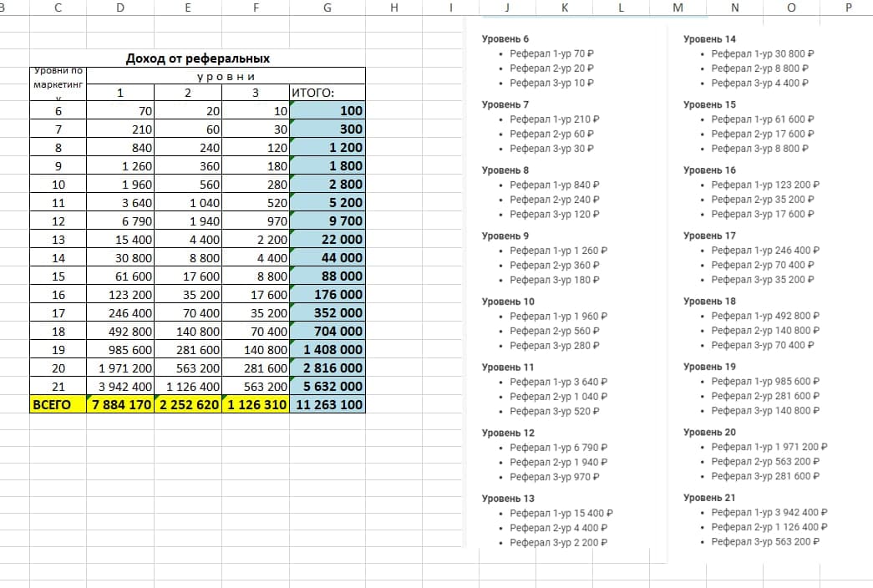The image size is (873, 588).
Task: Click table cell 6 790 in row 12
Action: [120, 221]
